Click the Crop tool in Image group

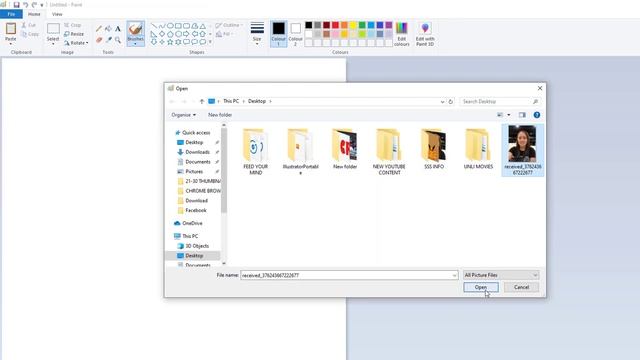click(73, 25)
